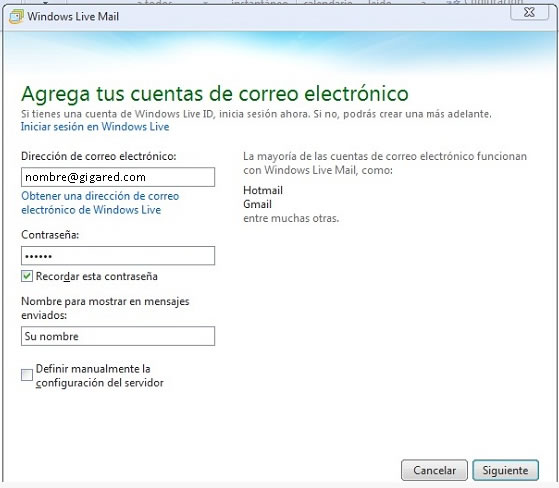
Task: Click the Contraseña: label
Action: point(50,235)
